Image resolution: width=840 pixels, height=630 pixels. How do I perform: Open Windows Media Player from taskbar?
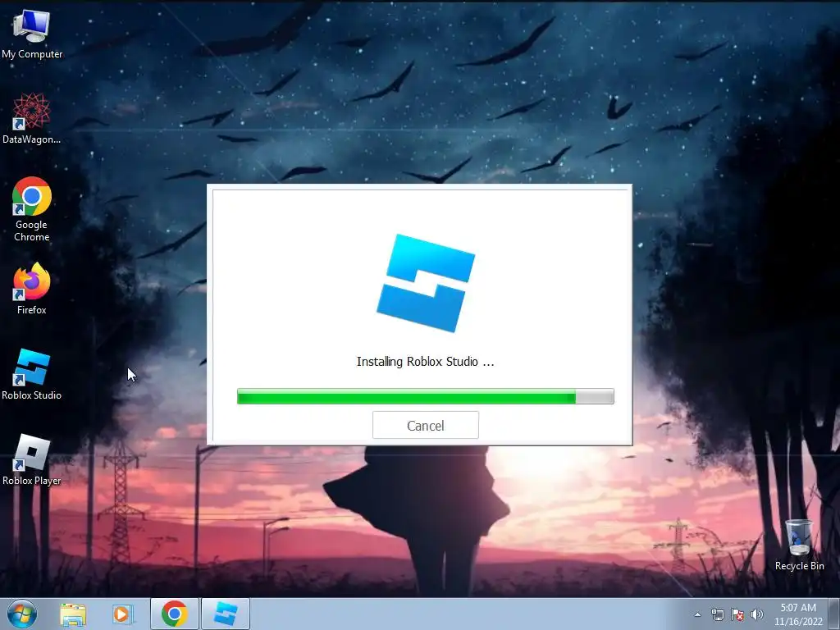(121, 614)
